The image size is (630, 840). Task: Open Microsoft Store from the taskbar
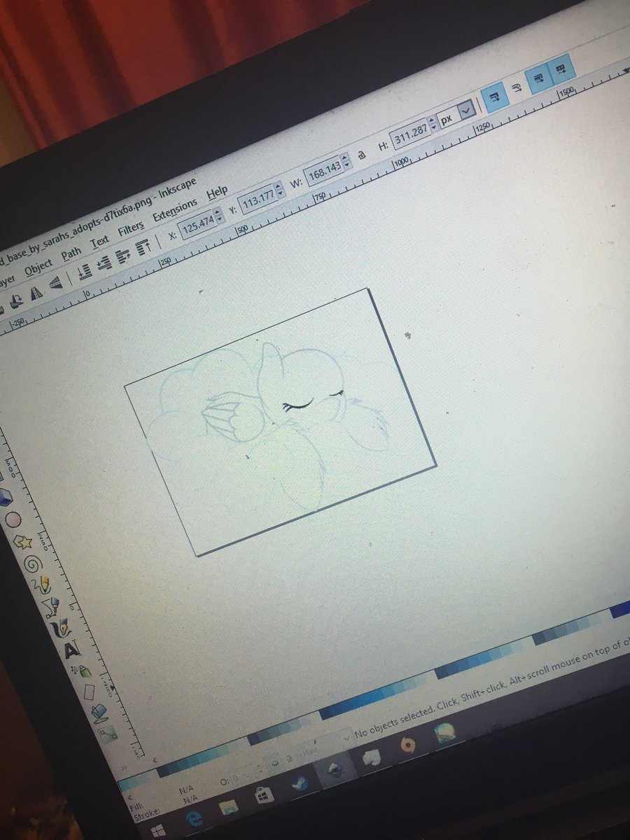tap(265, 795)
